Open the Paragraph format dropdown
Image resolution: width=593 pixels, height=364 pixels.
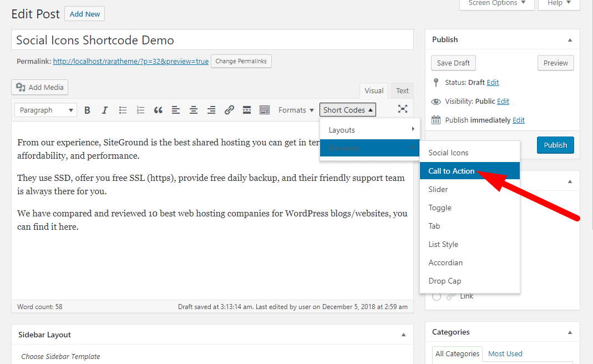[46, 110]
